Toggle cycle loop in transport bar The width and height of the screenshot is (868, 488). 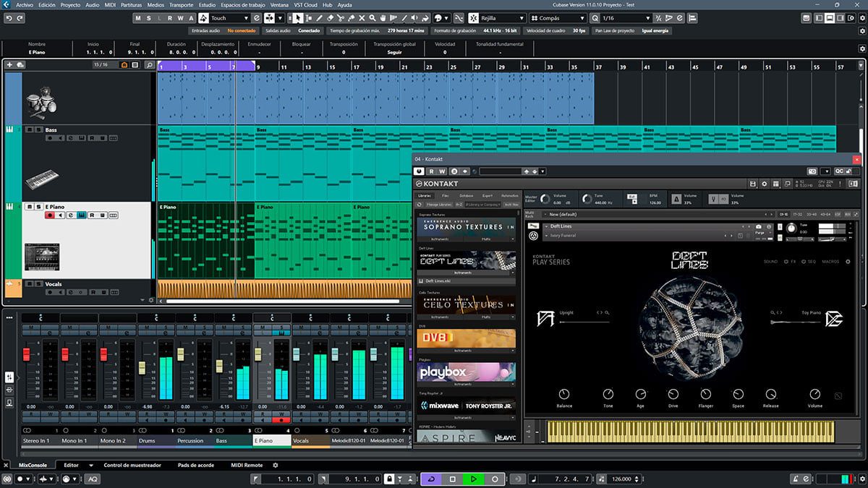tap(431, 479)
